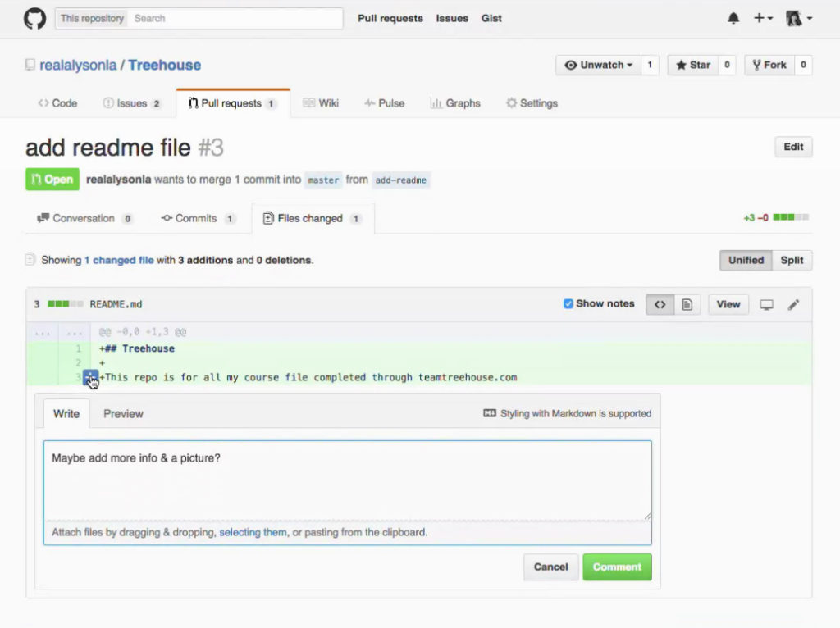
Task: Switch to the Code tab
Action: (57, 103)
